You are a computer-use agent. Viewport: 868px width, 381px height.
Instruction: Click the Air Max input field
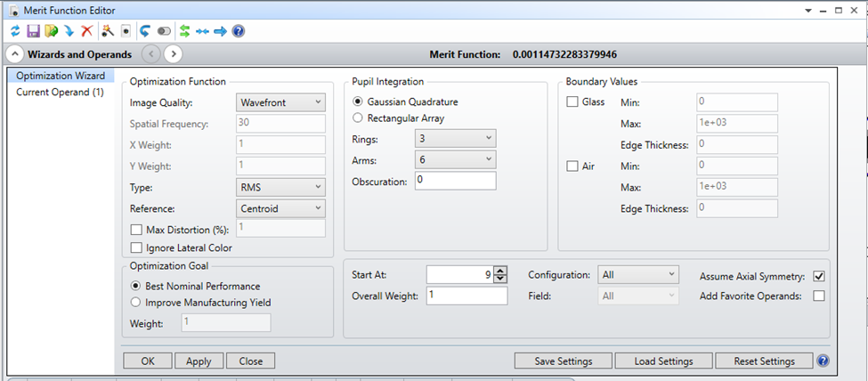[x=737, y=187]
